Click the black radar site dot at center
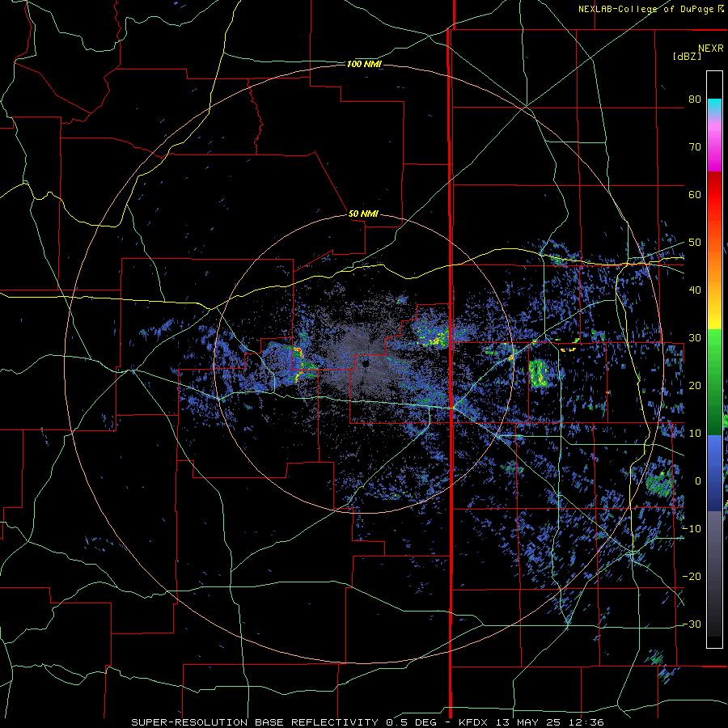This screenshot has width=728, height=728. click(366, 363)
